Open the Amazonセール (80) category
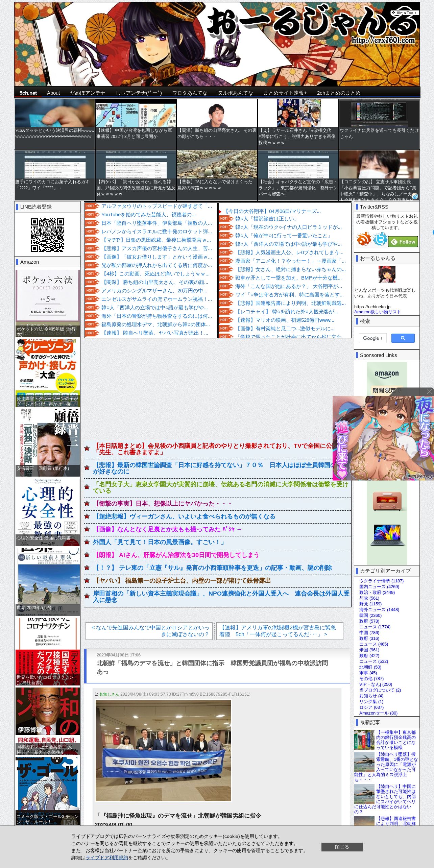Image resolution: width=434 pixels, height=868 pixels. [x=378, y=713]
